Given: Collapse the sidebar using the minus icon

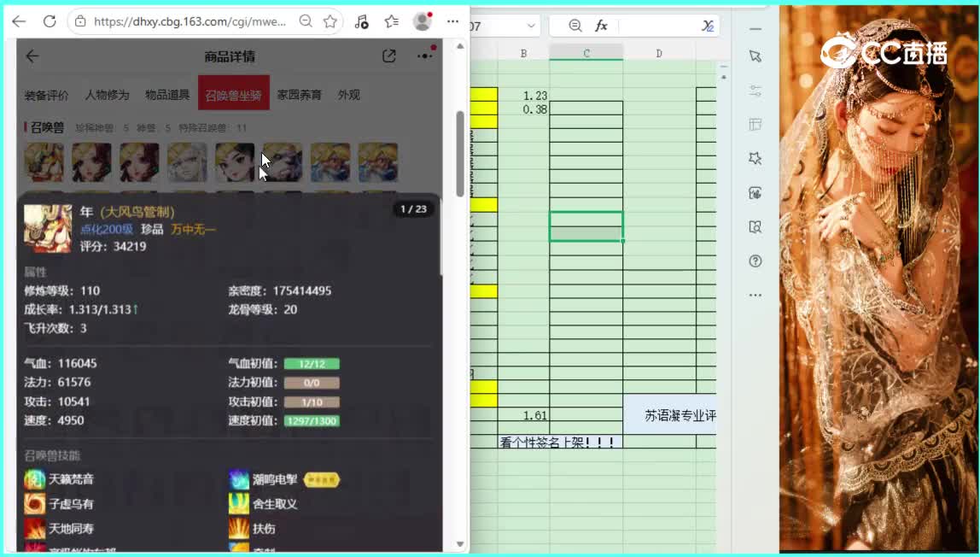Looking at the screenshot, I should click(x=755, y=29).
